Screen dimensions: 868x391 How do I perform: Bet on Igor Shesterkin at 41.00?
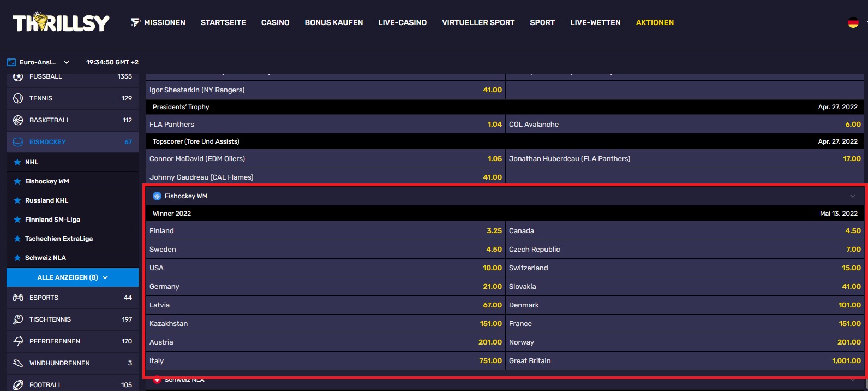pyautogui.click(x=326, y=90)
